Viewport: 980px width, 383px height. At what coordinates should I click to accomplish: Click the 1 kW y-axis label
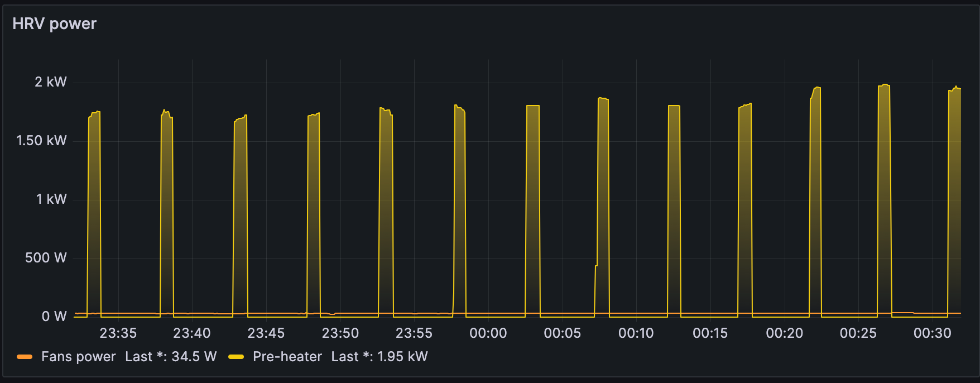[x=51, y=199]
